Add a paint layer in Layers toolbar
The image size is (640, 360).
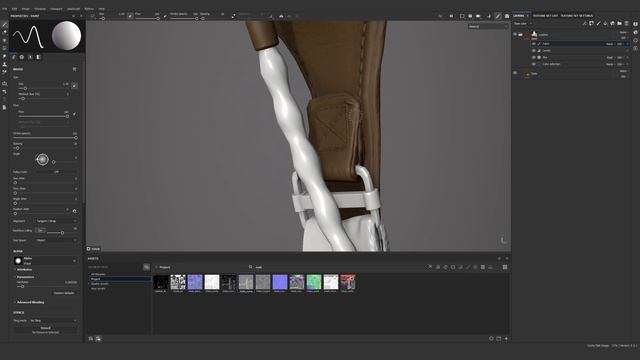598,24
